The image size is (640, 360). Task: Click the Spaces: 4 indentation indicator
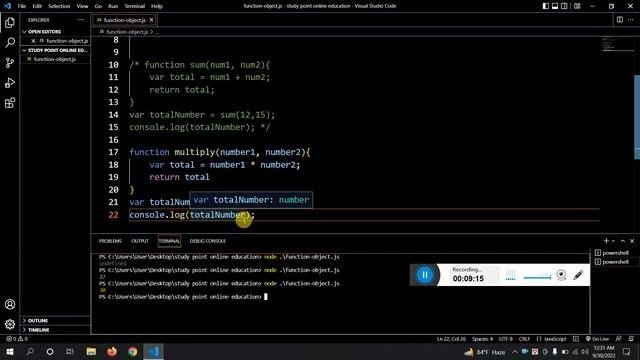482,339
